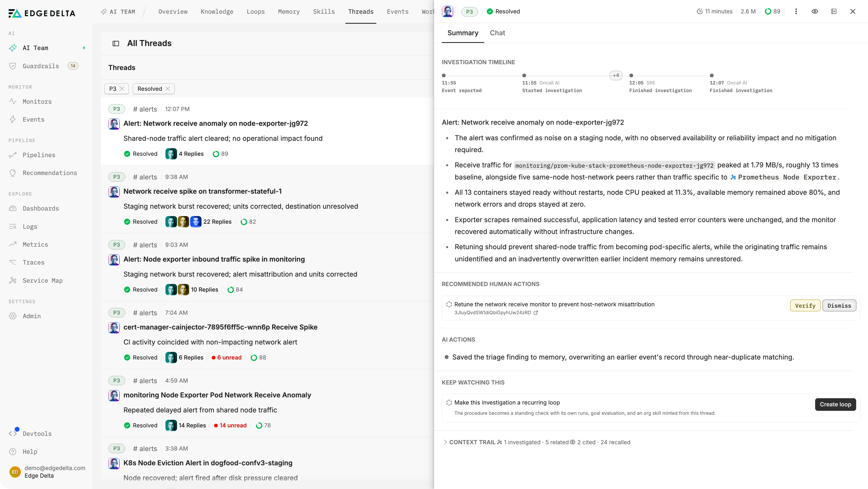868x489 pixels.
Task: Open the three-dot more options menu
Action: coord(796,12)
